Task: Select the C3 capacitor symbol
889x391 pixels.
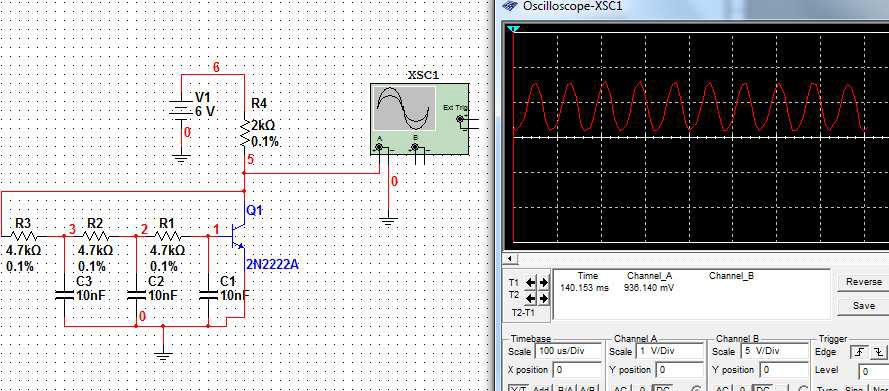Action: (x=64, y=295)
